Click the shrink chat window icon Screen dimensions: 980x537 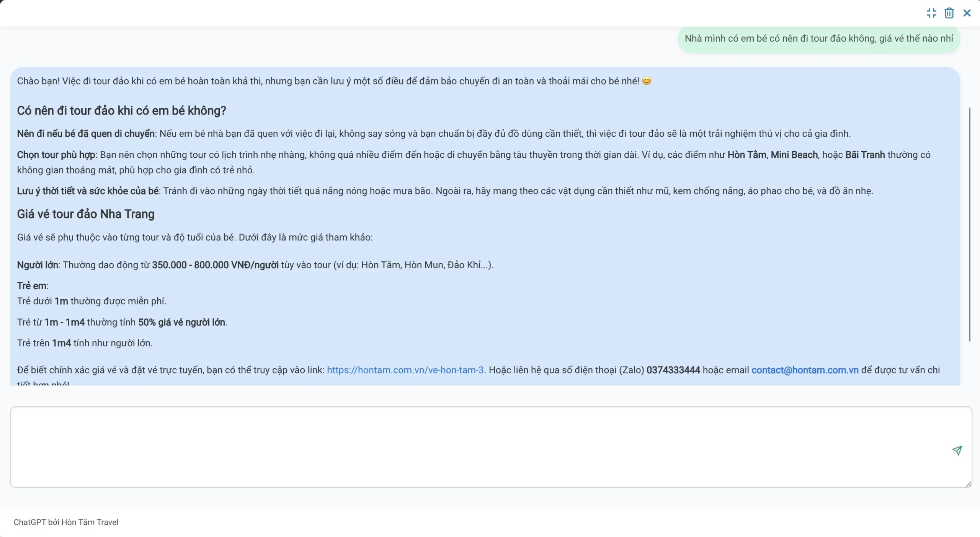point(931,13)
